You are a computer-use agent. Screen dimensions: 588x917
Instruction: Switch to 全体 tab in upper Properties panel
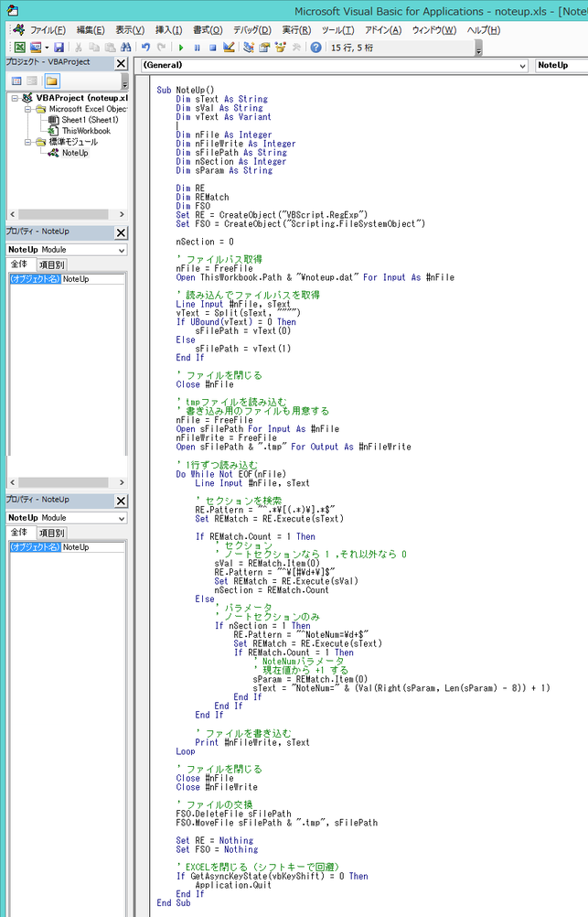pyautogui.click(x=19, y=264)
